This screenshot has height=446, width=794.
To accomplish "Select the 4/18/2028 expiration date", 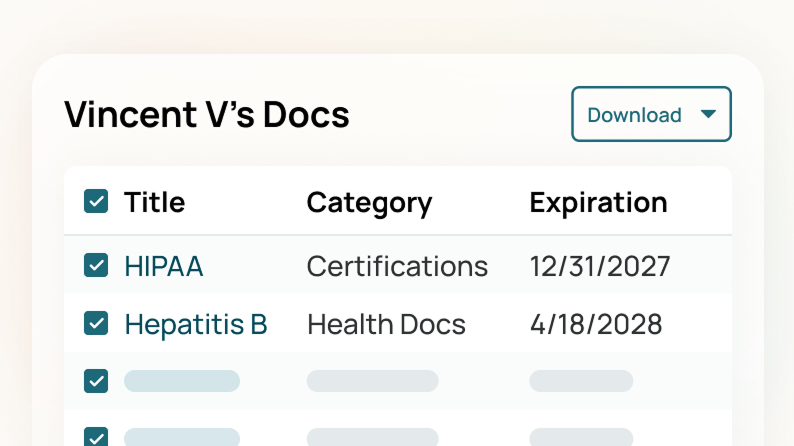I will 595,324.
